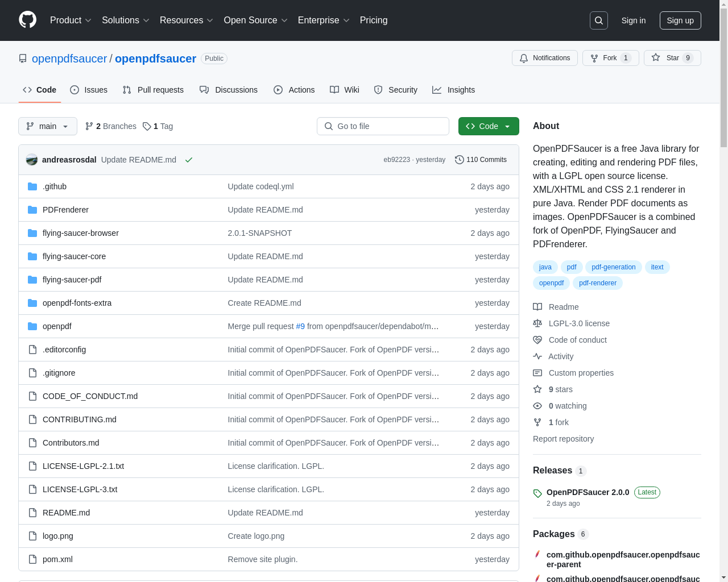728x582 pixels.
Task: Click the release tag icon beside OpenPDFSaucer 2.0.0
Action: (x=537, y=493)
